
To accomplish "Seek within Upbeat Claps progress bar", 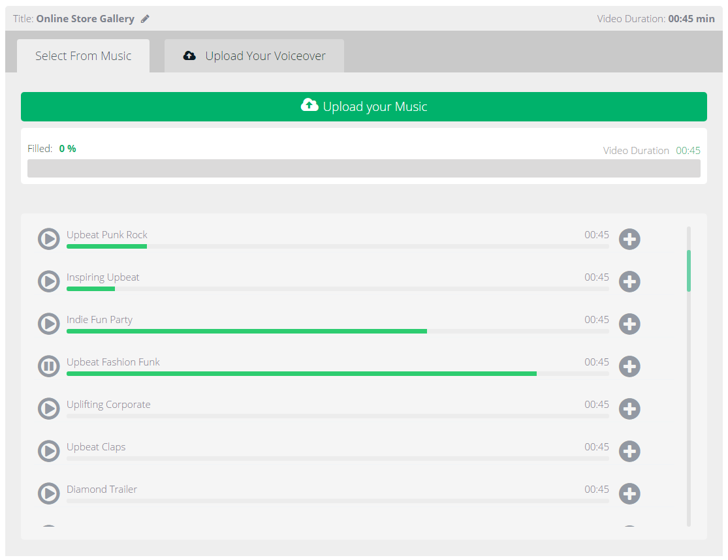I will (x=338, y=458).
